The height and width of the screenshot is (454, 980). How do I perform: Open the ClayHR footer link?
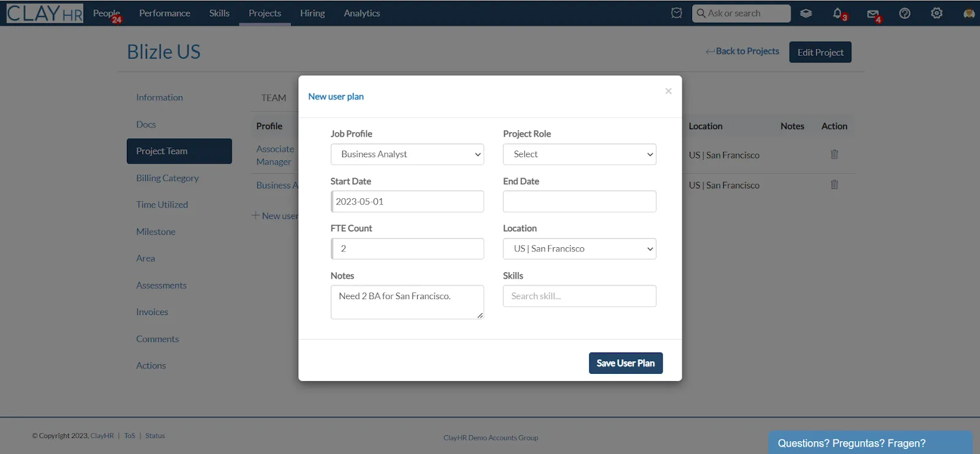102,436
